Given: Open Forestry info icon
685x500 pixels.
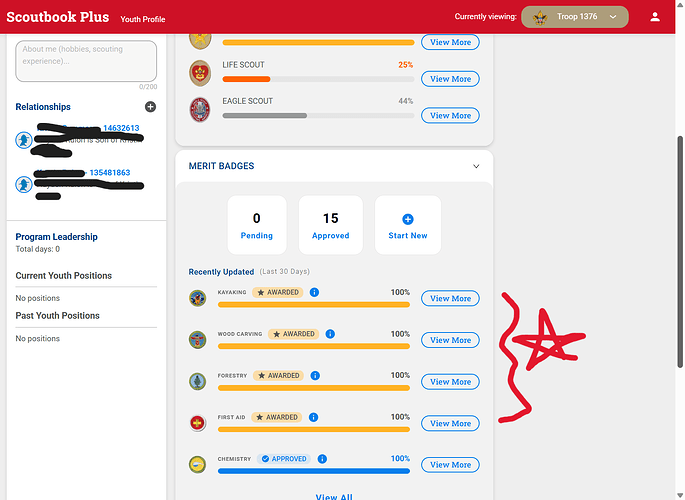Looking at the screenshot, I should (x=315, y=375).
